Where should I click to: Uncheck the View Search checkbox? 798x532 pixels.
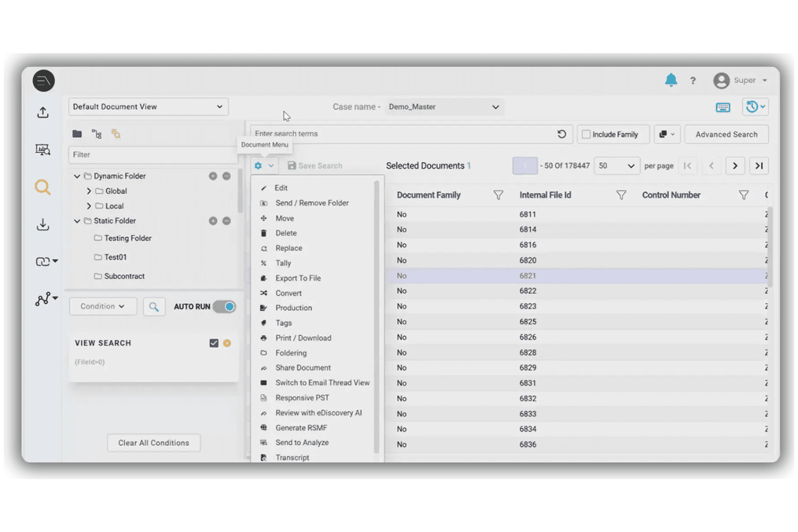(x=214, y=343)
